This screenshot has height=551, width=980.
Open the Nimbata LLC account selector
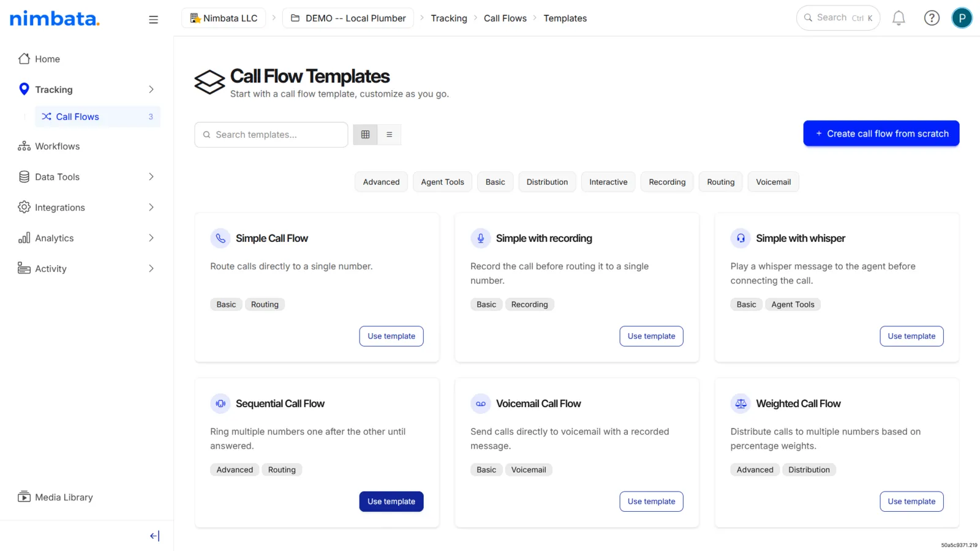pyautogui.click(x=224, y=18)
